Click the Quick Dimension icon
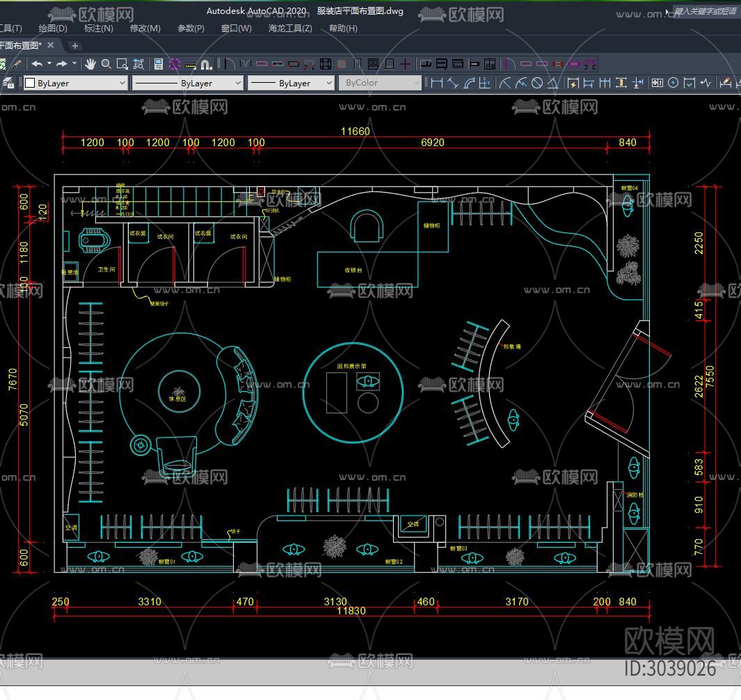Image resolution: width=741 pixels, height=700 pixels. [573, 83]
